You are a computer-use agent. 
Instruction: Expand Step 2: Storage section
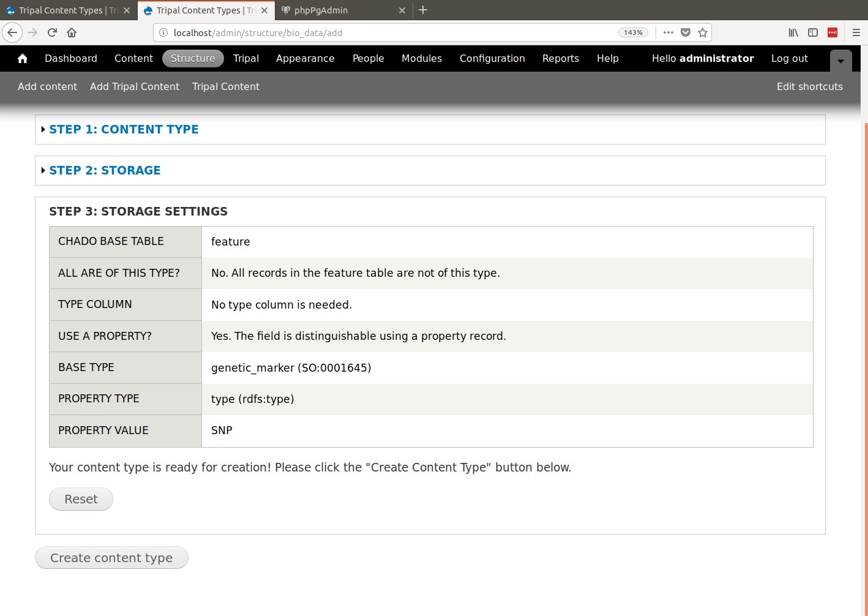click(x=105, y=170)
